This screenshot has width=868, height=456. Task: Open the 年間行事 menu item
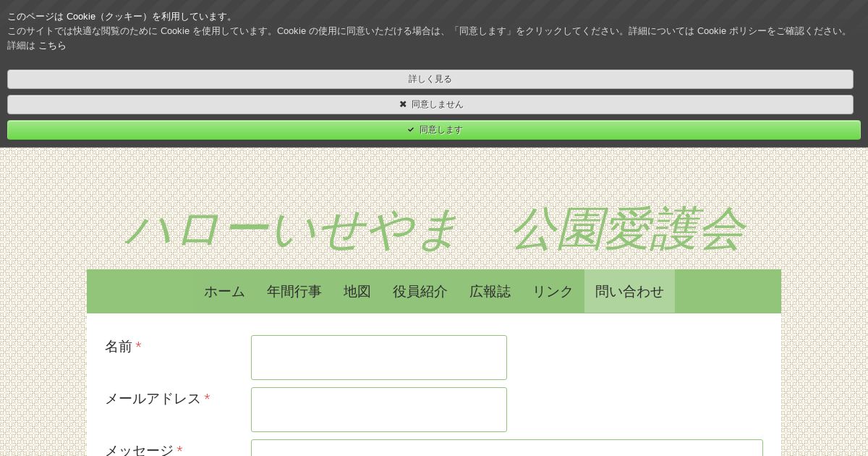click(x=294, y=292)
